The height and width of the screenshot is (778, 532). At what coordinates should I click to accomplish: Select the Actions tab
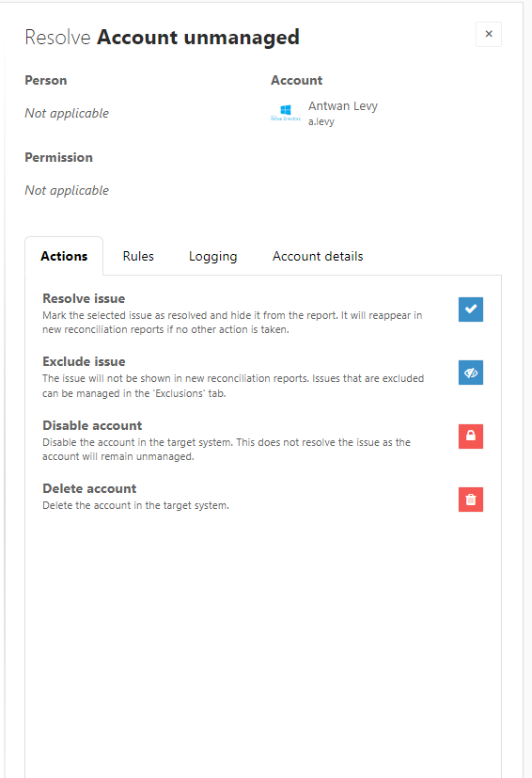(x=64, y=256)
